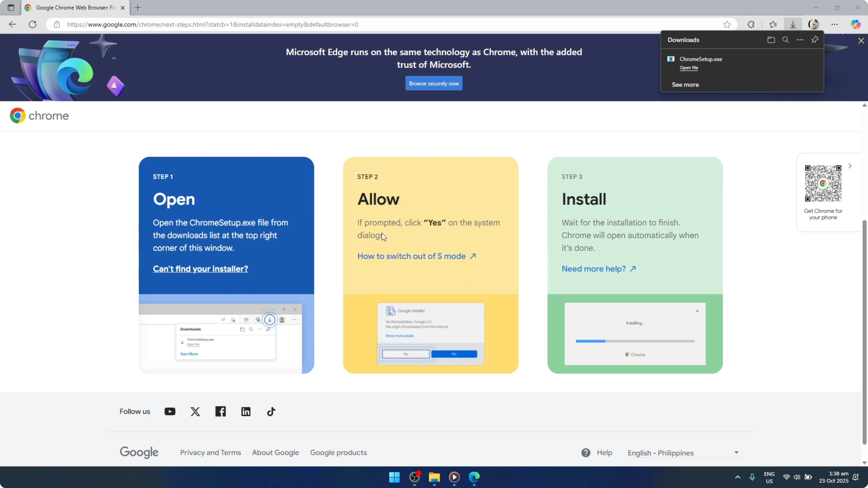Open the Windows Start menu
This screenshot has width=868, height=488.
click(394, 477)
